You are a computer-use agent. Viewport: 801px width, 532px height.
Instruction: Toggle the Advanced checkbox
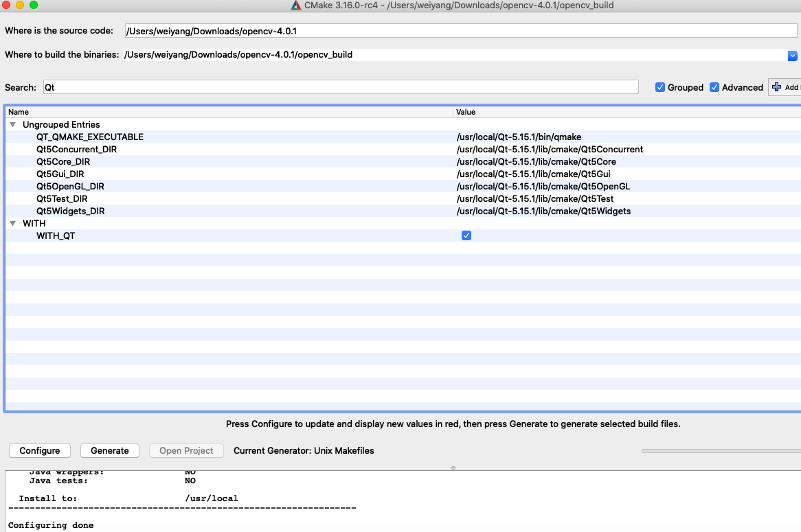714,87
